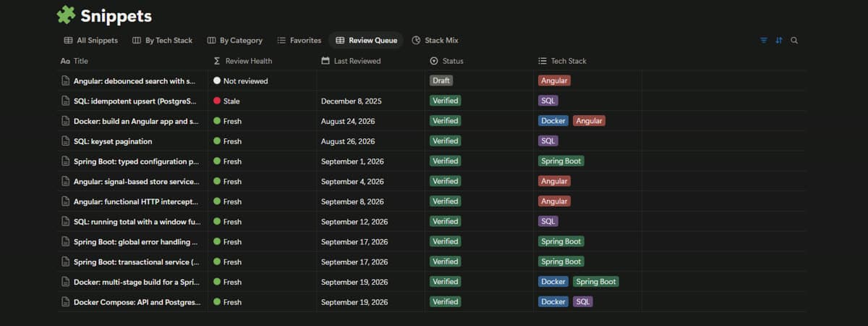Click Angular tag on Docker build Angular row
The height and width of the screenshot is (326, 868).
pyautogui.click(x=589, y=121)
